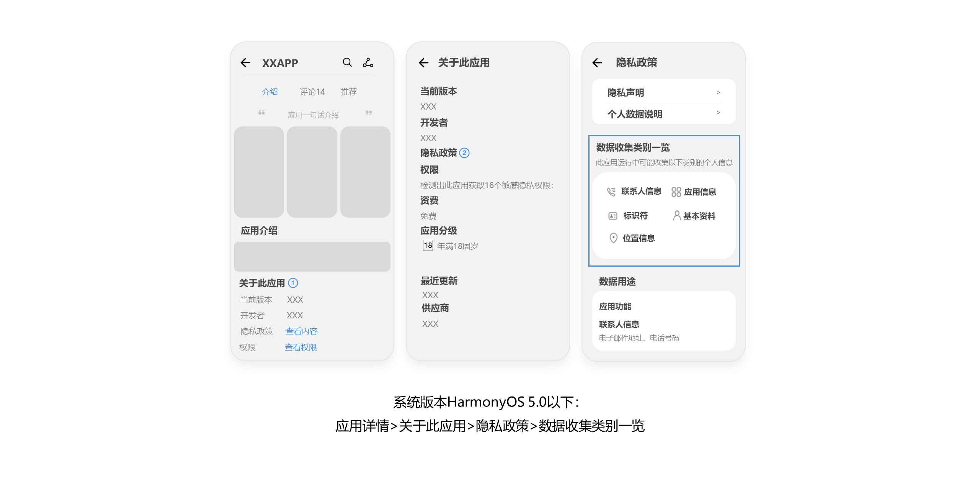Open search on XXAPP screen
980x485 pixels.
(347, 62)
